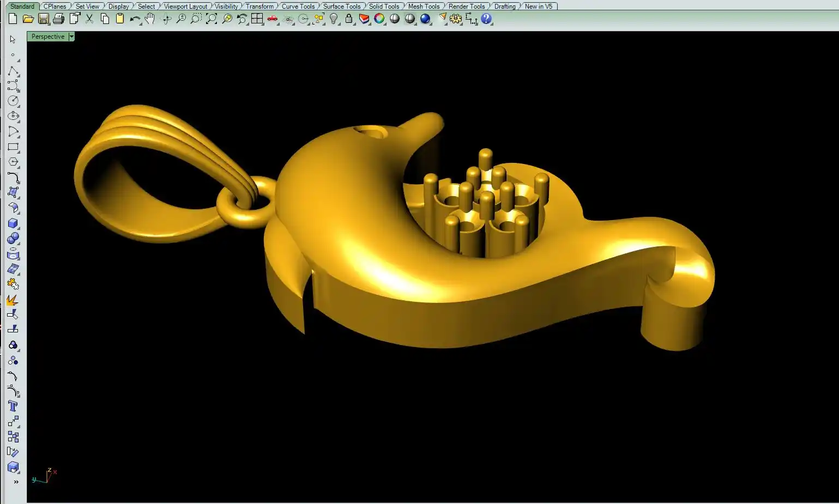Click the Perspective viewport title
839x504 pixels.
(48, 37)
